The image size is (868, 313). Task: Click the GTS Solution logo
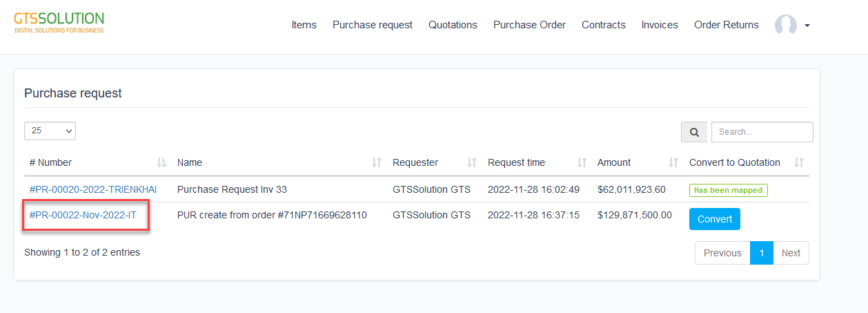pyautogui.click(x=59, y=22)
